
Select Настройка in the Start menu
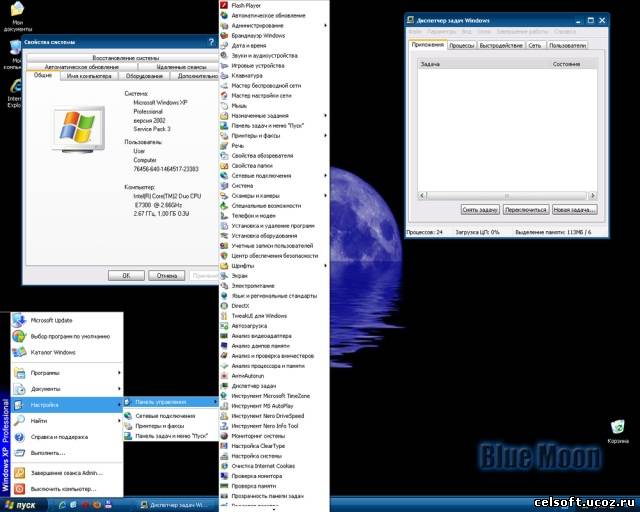point(67,405)
